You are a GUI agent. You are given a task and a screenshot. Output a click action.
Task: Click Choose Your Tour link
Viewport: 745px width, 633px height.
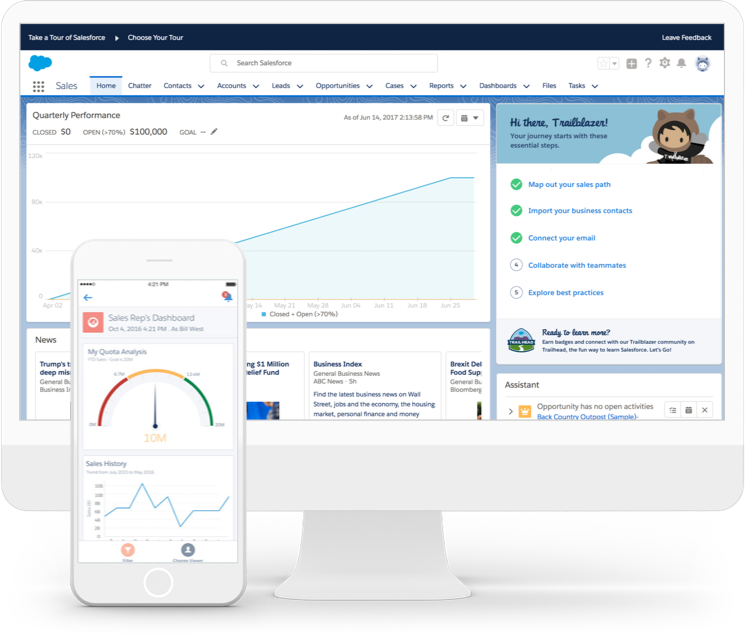click(155, 38)
